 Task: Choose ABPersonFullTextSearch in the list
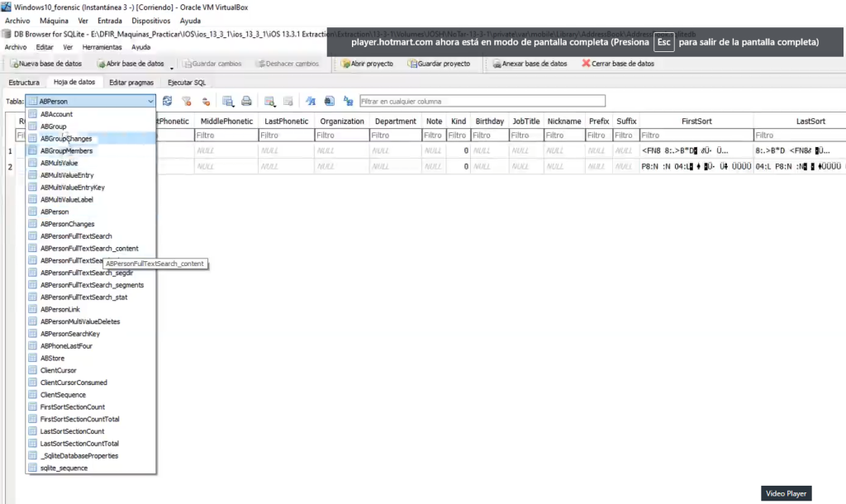(91, 236)
